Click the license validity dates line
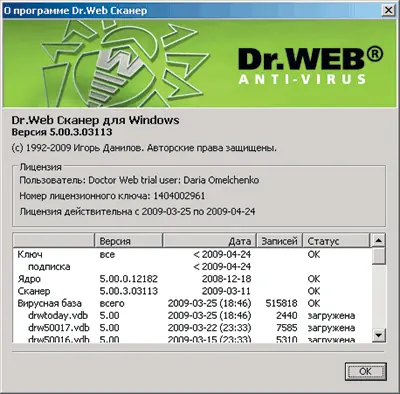The image size is (400, 394). coord(137,211)
